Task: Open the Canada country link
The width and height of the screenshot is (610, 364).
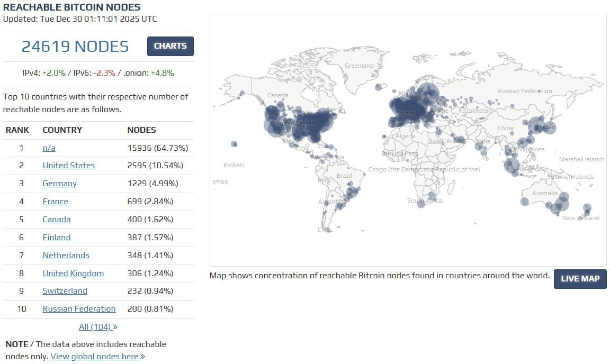Action: pyautogui.click(x=56, y=220)
